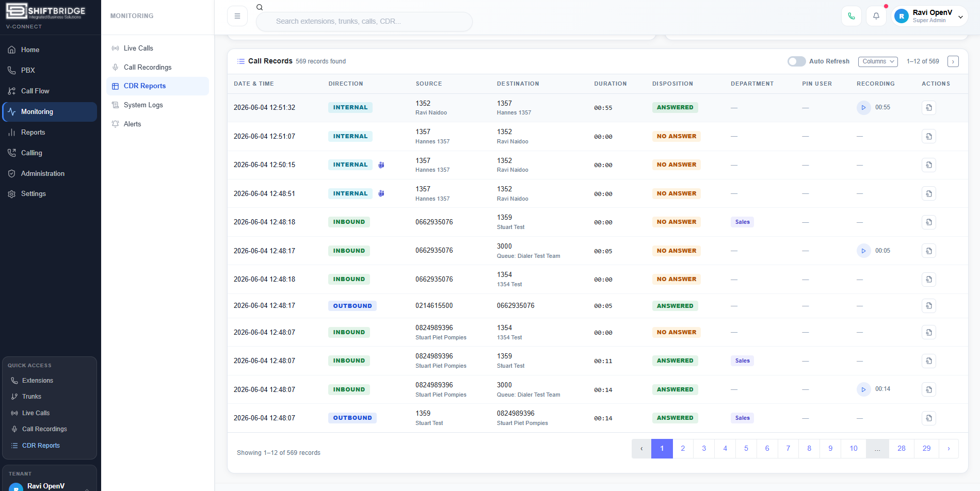
Task: Click the Teams icon on the 12:48:51 row
Action: 381,193
